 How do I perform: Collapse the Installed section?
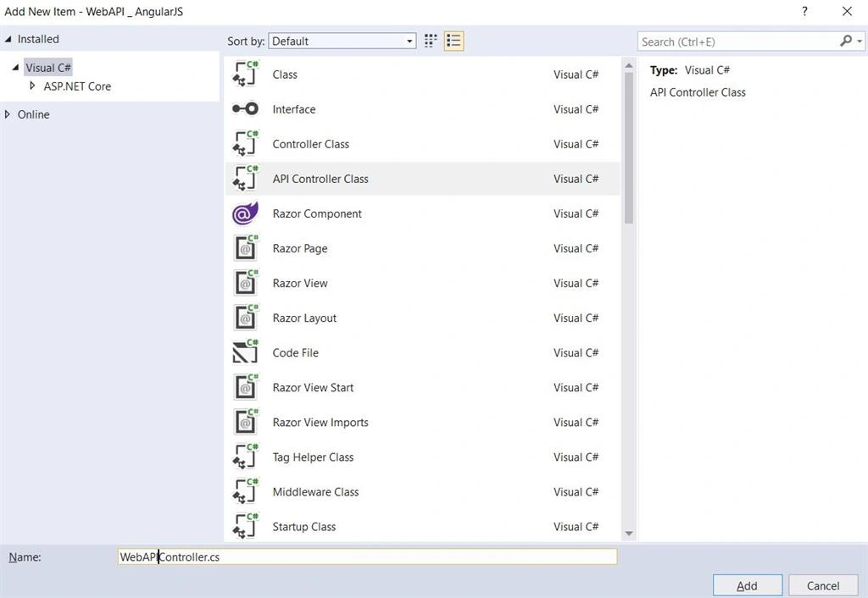pyautogui.click(x=8, y=39)
